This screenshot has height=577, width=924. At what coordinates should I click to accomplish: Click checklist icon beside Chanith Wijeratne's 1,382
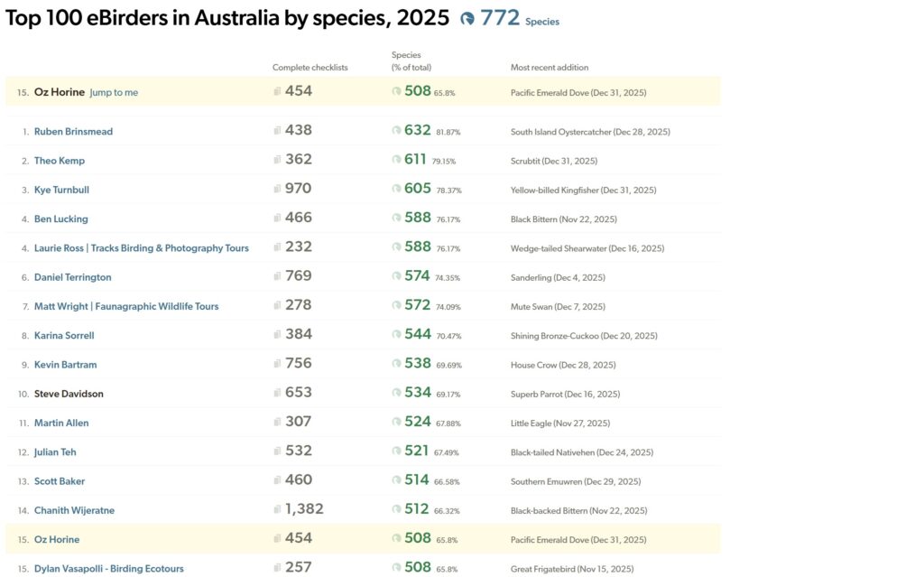(x=278, y=510)
